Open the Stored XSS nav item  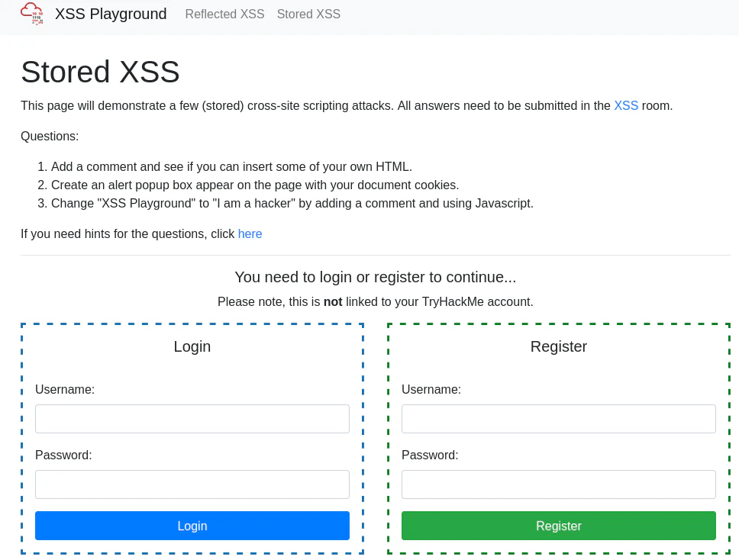pos(308,14)
